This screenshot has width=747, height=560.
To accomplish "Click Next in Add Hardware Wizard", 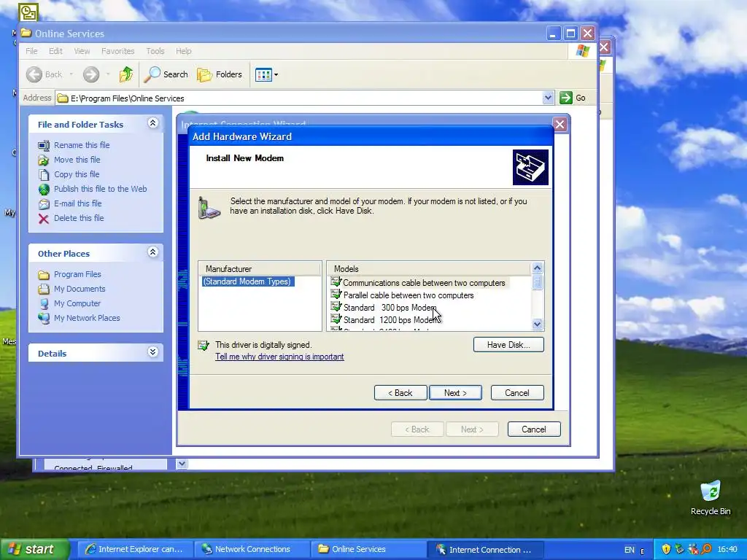I will (455, 393).
